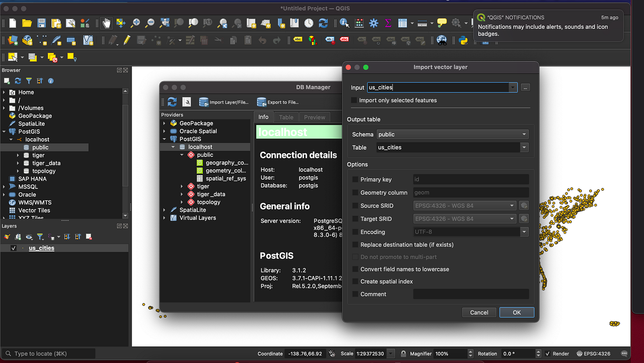This screenshot has height=363, width=644.
Task: Check the Primary key option
Action: pos(355,180)
